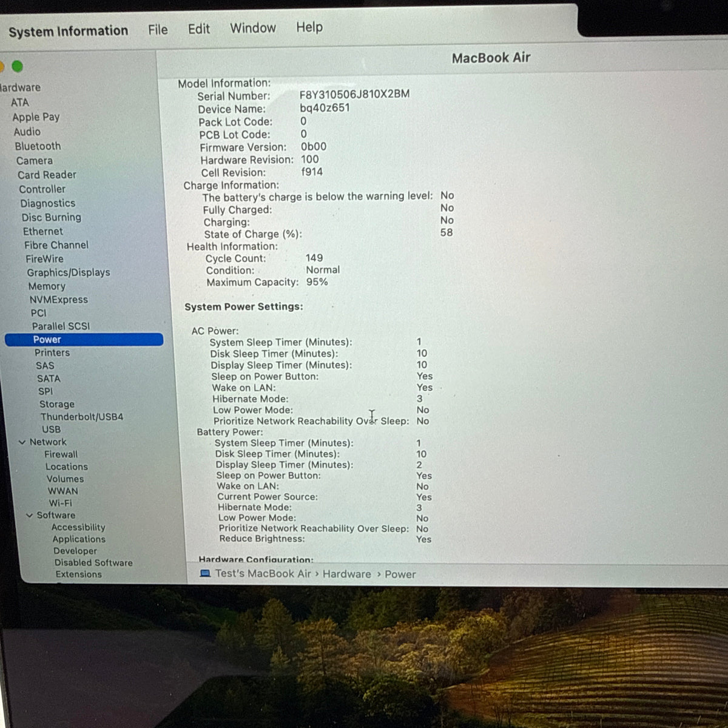Screen dimensions: 728x728
Task: Click Power in the path bar
Action: click(x=400, y=574)
